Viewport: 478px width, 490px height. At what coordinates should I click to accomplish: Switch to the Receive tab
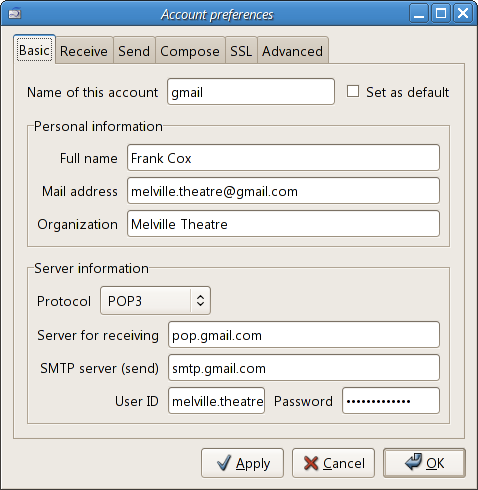pyautogui.click(x=84, y=51)
